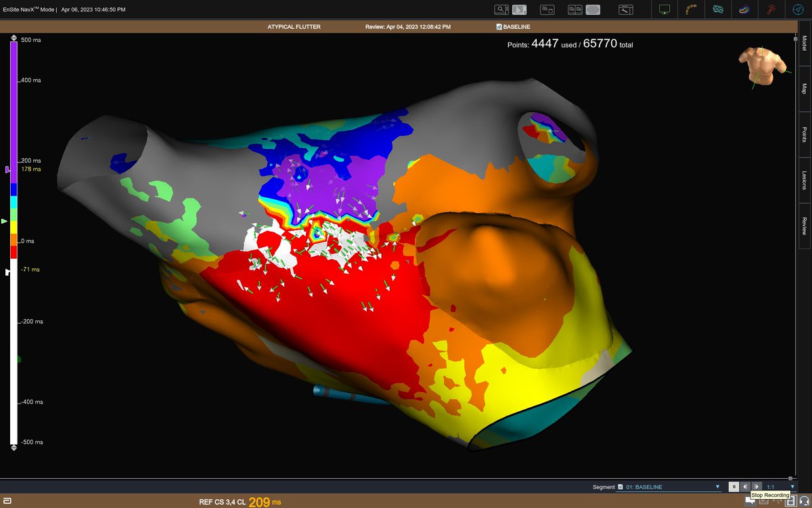The height and width of the screenshot is (508, 812).
Task: Select the orange catheter tool icon
Action: tap(692, 9)
